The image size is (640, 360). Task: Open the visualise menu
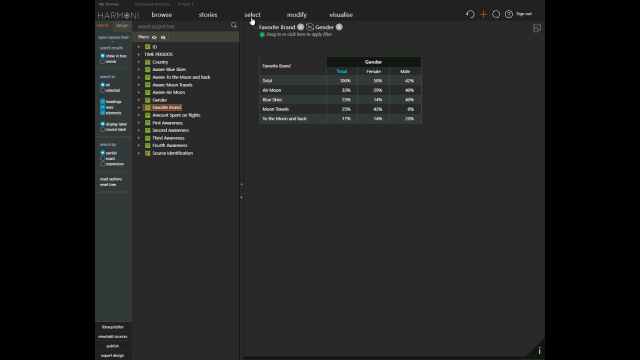point(341,15)
